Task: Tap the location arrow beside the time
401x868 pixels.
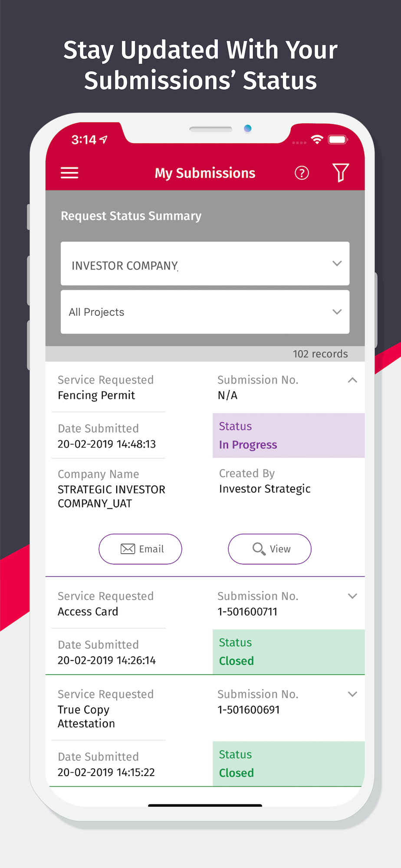Action: [103, 139]
